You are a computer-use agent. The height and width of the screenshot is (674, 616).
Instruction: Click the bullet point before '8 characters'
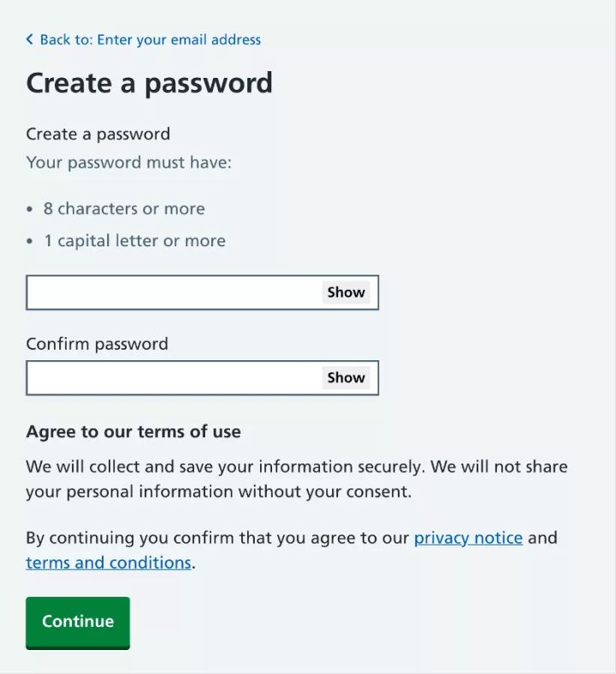click(31, 210)
